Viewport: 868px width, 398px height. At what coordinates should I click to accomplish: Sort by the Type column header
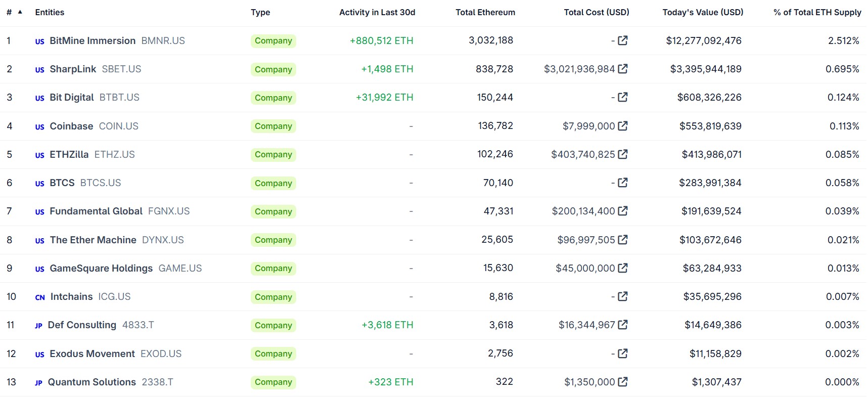[260, 12]
